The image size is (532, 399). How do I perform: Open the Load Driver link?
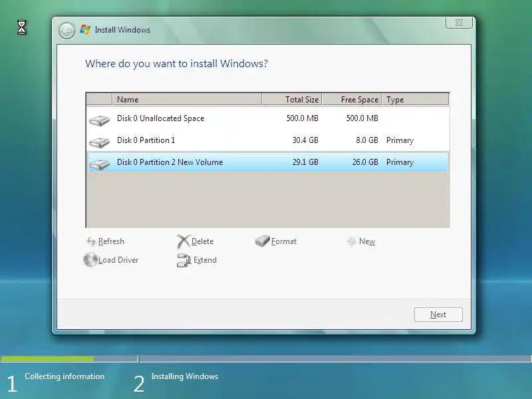click(x=118, y=260)
